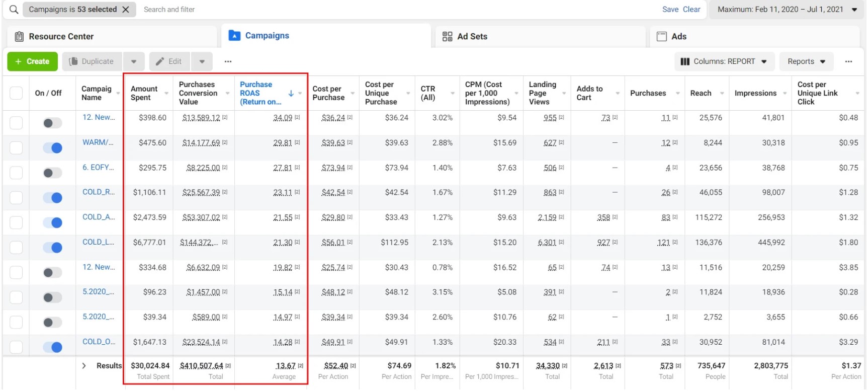
Task: Click the Ad Sets grid icon
Action: click(447, 36)
